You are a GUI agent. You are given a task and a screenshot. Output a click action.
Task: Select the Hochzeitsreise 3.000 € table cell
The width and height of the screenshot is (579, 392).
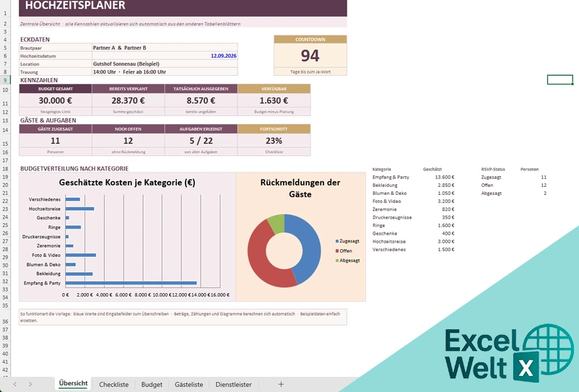(446, 241)
